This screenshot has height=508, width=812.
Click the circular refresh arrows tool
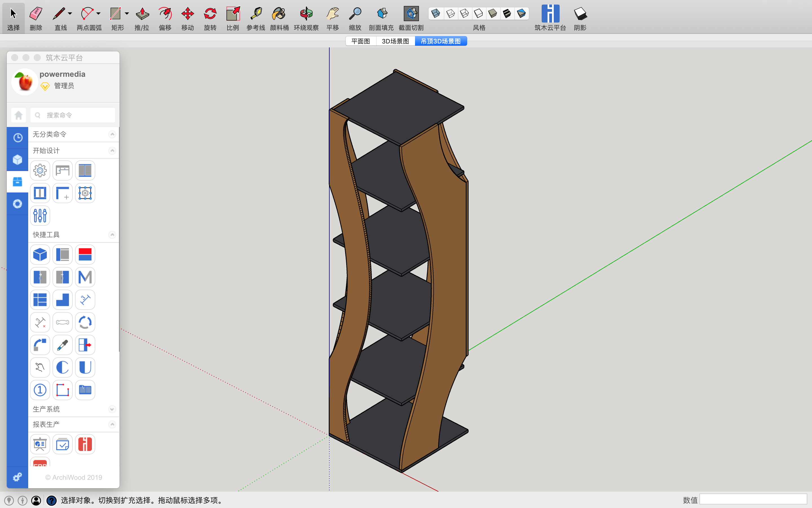point(85,322)
